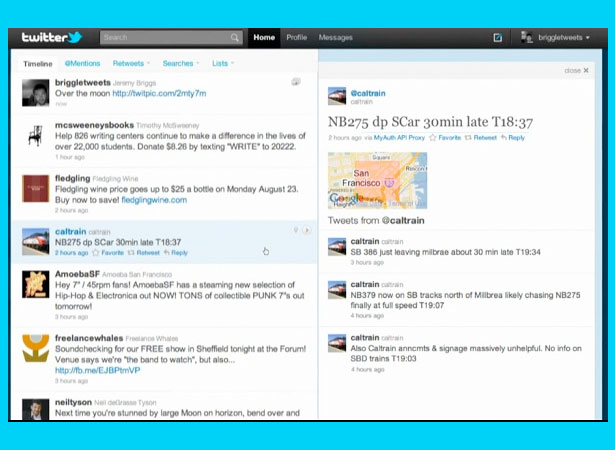Image resolution: width=615 pixels, height=450 pixels.
Task: Click the fledgling wine avatar
Action: point(36,189)
